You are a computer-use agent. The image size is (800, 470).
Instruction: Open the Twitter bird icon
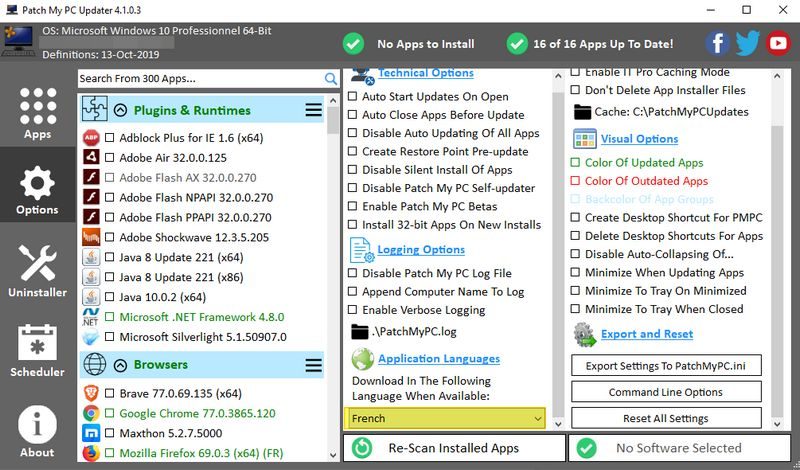pyautogui.click(x=748, y=44)
